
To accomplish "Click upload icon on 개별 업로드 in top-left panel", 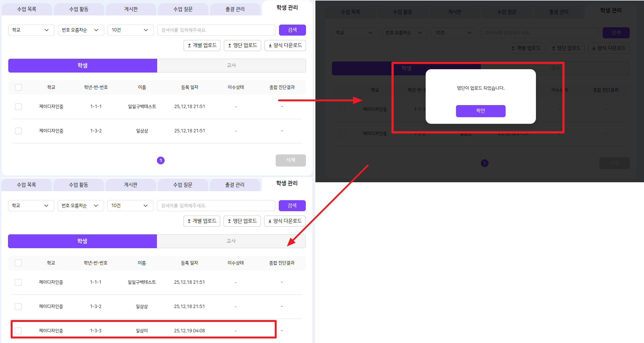I will (x=189, y=45).
